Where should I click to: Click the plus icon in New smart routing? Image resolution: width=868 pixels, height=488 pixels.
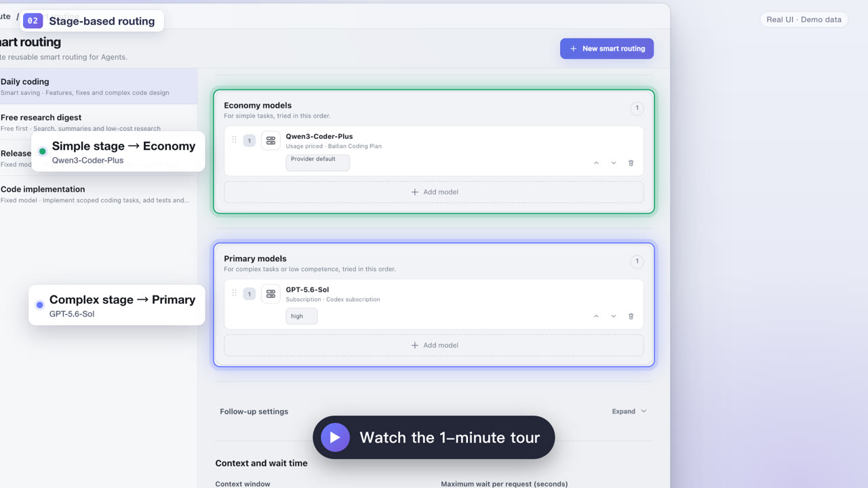[573, 49]
